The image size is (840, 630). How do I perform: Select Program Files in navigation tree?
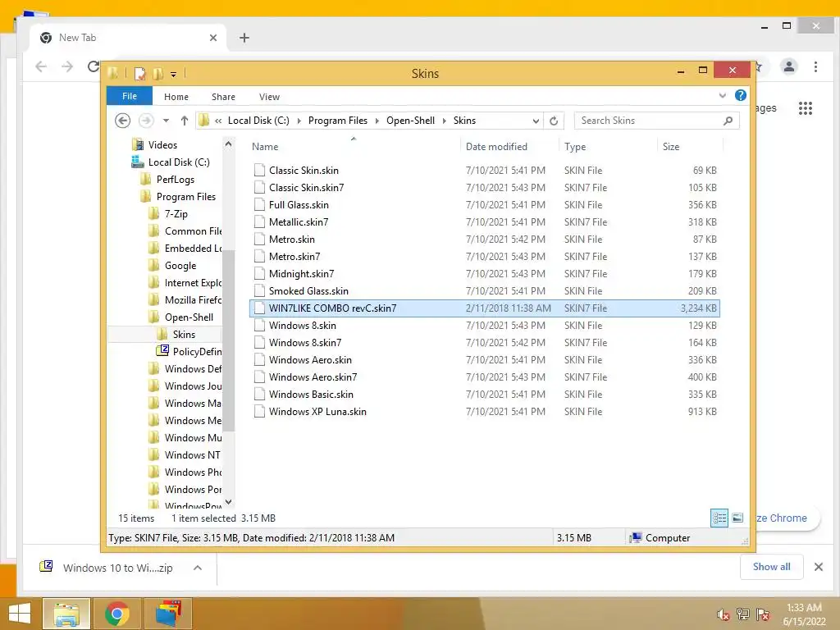(x=186, y=197)
